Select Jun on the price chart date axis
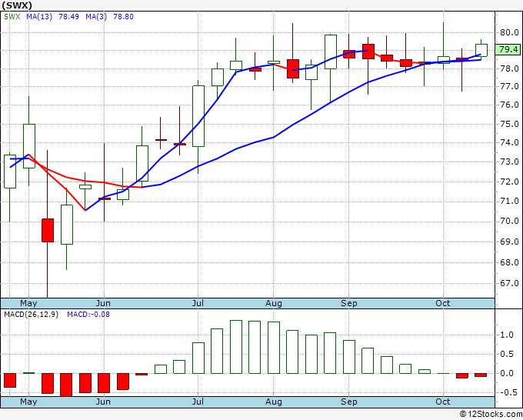 [103, 304]
